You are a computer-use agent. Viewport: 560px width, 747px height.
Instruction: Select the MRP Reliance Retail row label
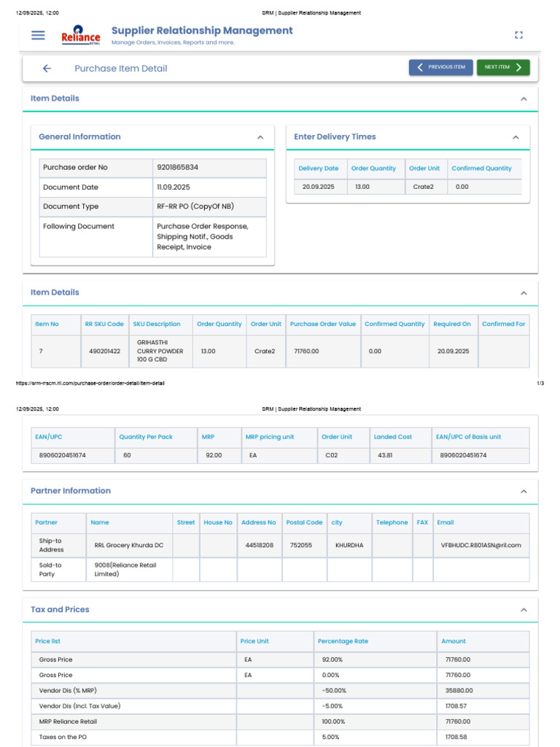pos(68,721)
